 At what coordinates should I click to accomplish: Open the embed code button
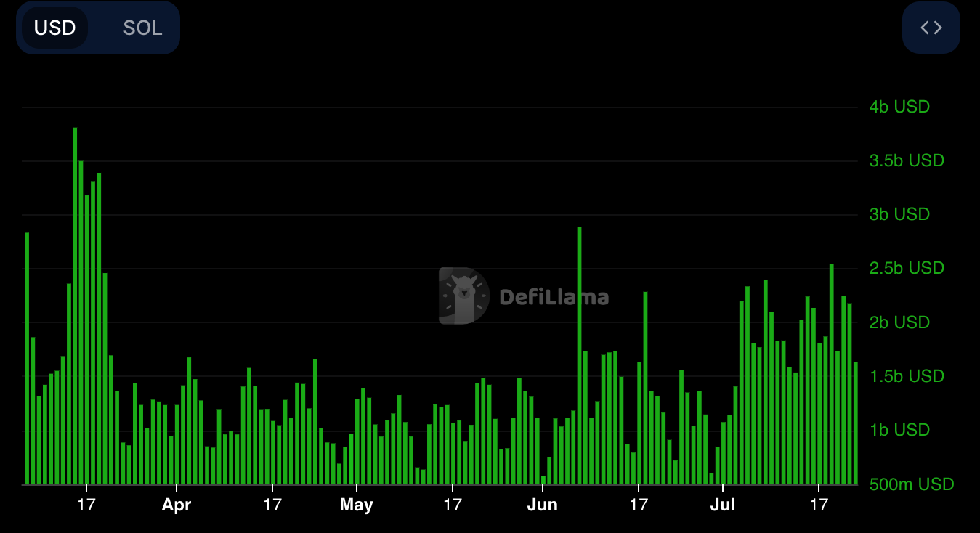coord(931,28)
